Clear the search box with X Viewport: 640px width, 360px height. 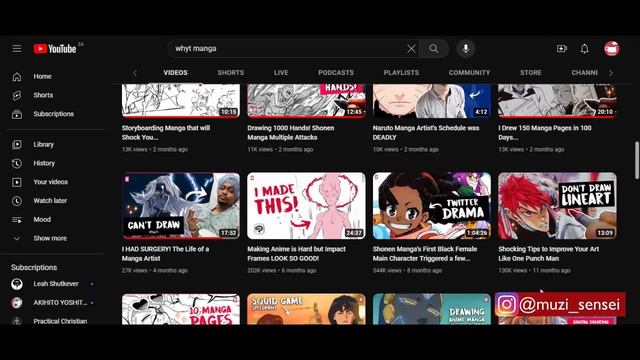pyautogui.click(x=411, y=49)
